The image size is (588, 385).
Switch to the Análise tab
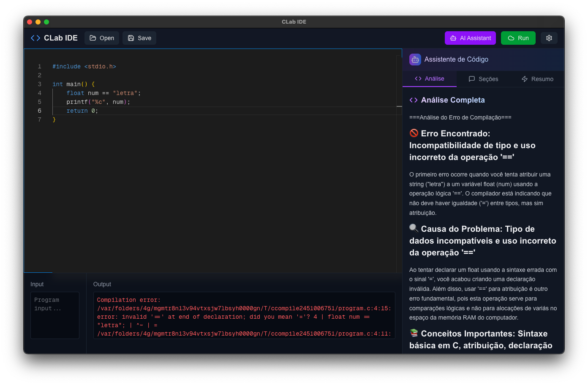coord(430,79)
